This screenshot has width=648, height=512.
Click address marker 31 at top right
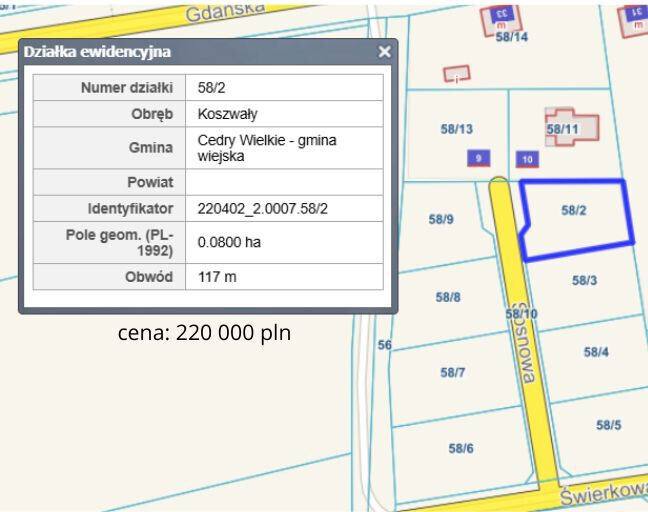(x=637, y=14)
